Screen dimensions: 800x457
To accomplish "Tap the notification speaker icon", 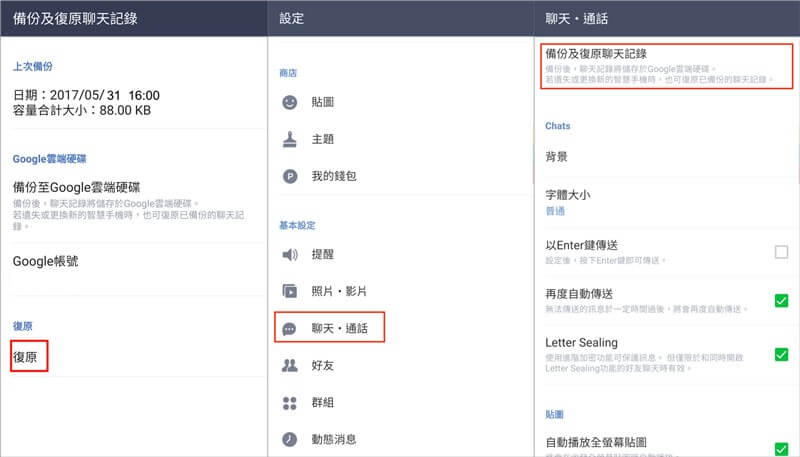I will tap(290, 254).
